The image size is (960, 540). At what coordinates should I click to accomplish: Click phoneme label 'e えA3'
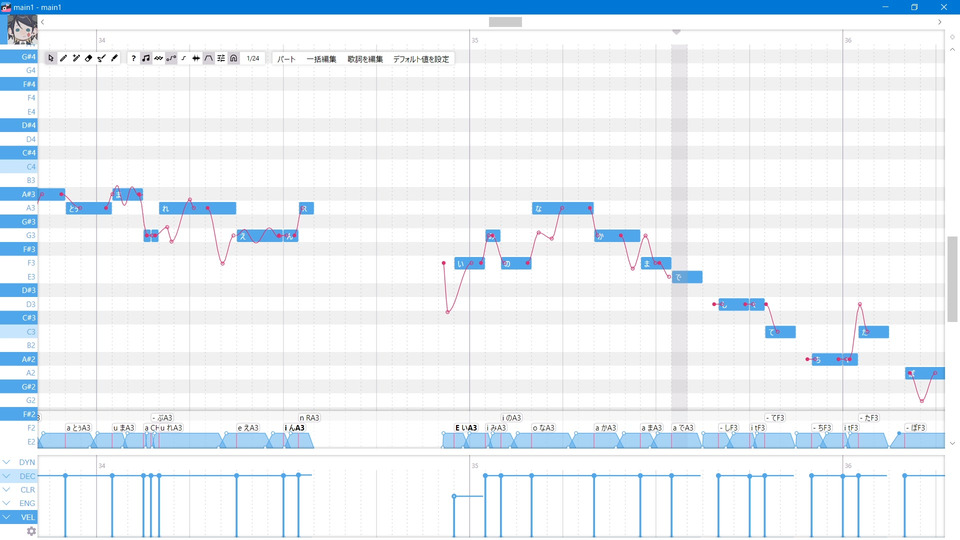(x=248, y=428)
